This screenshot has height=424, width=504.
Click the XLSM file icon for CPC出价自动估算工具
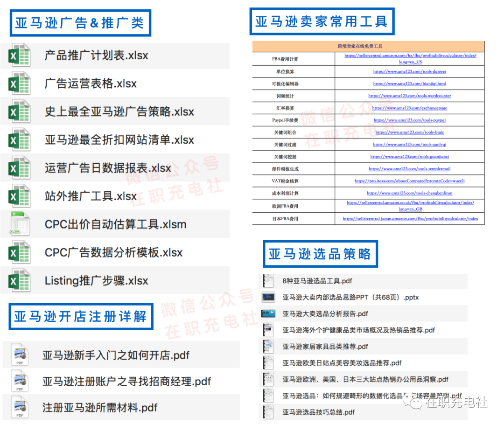[20, 224]
